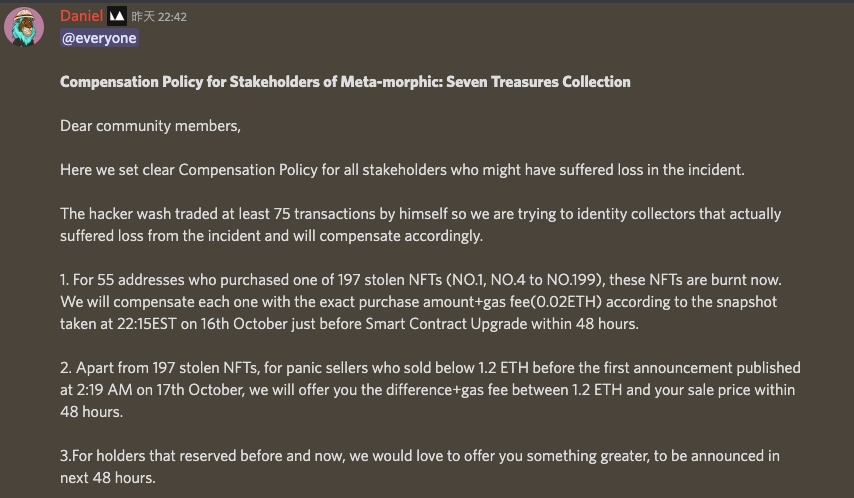This screenshot has height=498, width=854.
Task: Open the Daniel username profile
Action: (80, 16)
